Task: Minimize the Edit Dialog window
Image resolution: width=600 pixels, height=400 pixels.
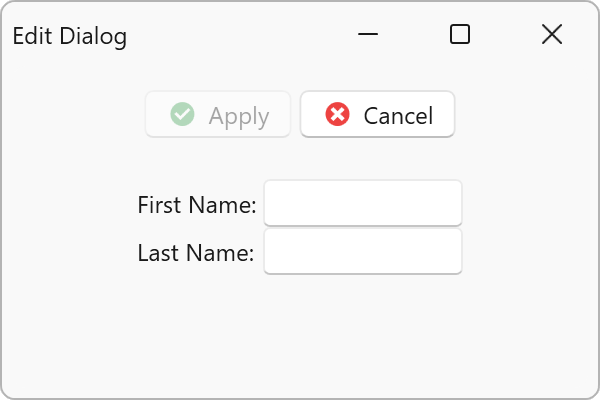Action: (368, 35)
